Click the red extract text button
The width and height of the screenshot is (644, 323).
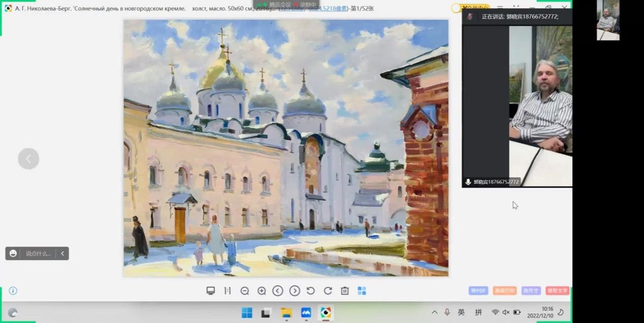558,290
